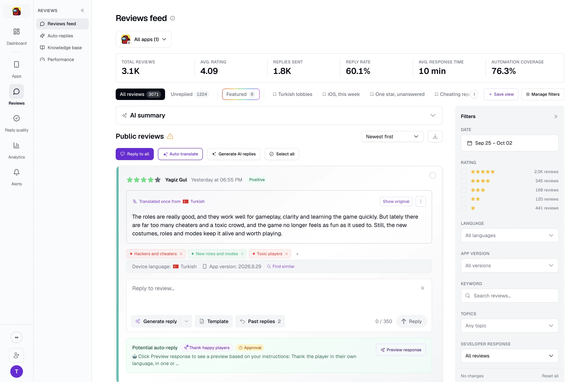Add a new tag with plus icon
This screenshot has height=382, width=588.
297,254
